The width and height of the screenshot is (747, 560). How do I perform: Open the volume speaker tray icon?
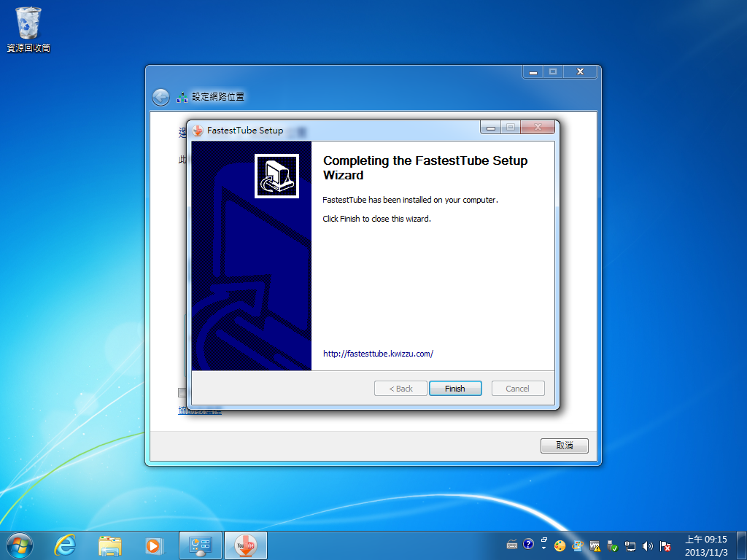648,546
